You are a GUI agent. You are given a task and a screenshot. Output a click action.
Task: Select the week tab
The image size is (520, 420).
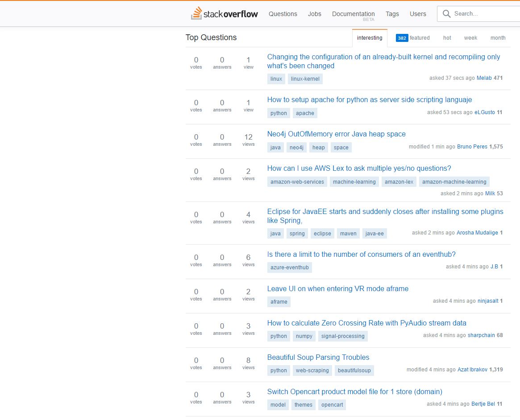click(x=470, y=38)
